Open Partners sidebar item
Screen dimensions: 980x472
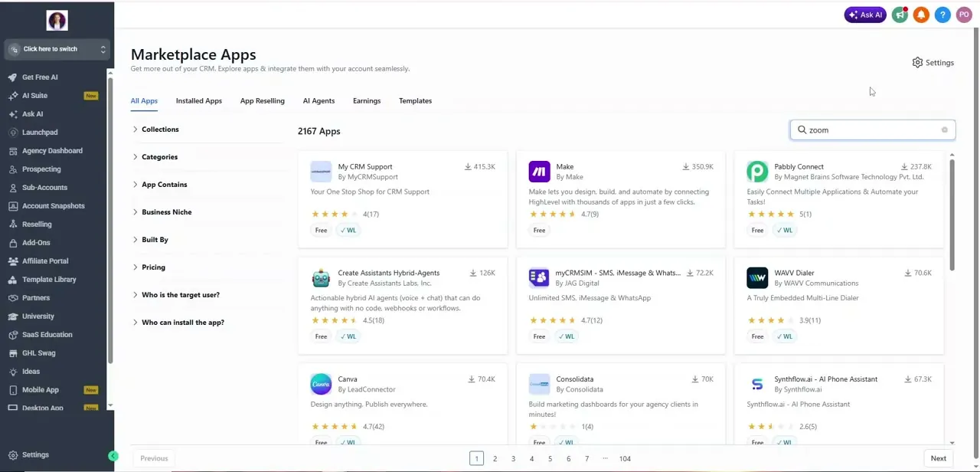[36, 298]
